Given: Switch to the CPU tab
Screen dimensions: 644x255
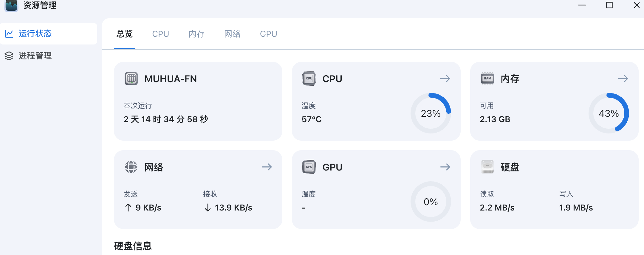Looking at the screenshot, I should pos(160,34).
